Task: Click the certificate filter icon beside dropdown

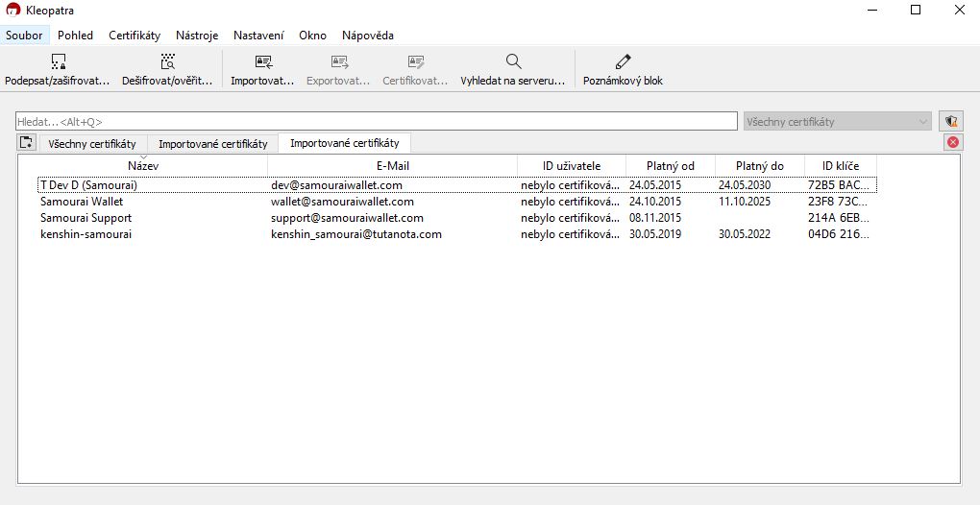Action: tap(951, 122)
